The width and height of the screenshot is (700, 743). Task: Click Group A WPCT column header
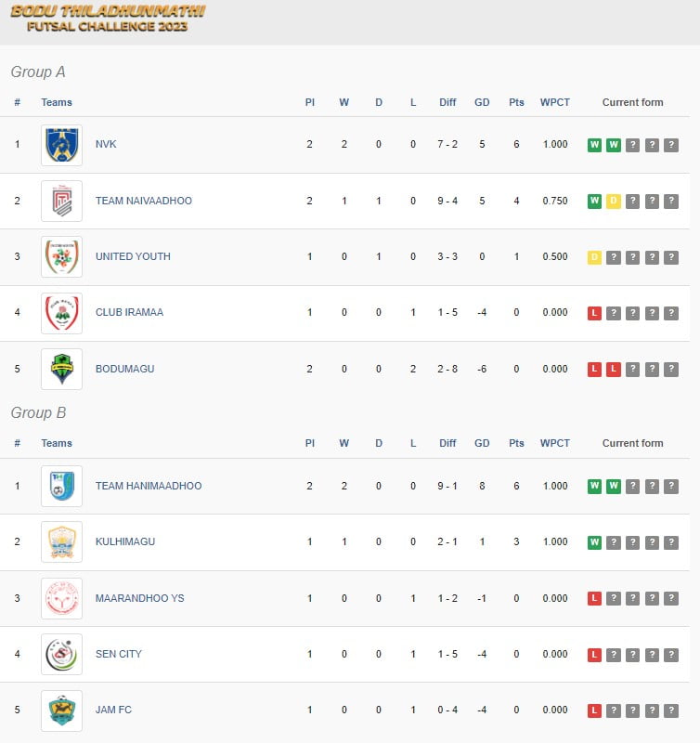(554, 102)
